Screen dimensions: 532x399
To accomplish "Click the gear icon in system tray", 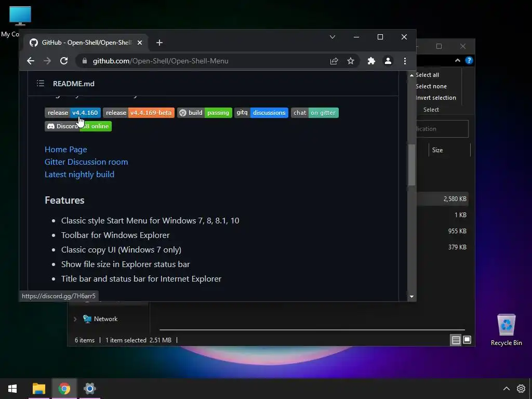I will pos(521,389).
